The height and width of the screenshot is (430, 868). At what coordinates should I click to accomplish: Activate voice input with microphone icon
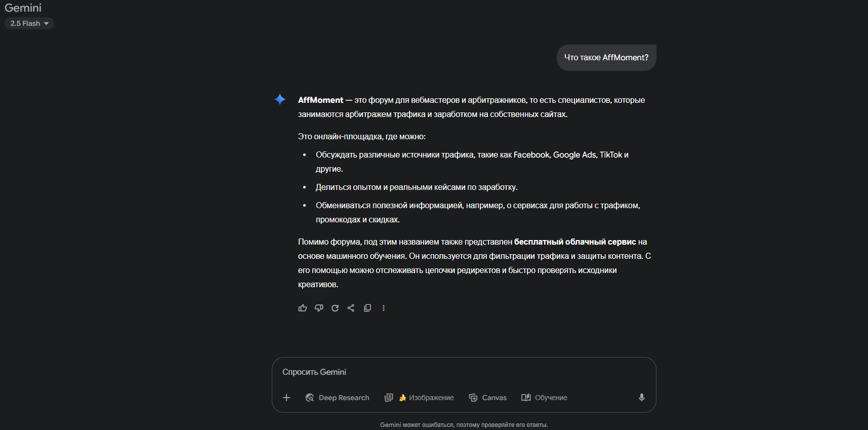click(641, 398)
